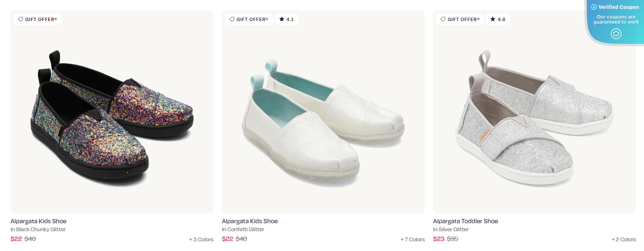Viewport: 644px width, 251px height.
Task: Open the Alpargata Kids Shoe in Black Chunky Glitter
Action: 38,221
